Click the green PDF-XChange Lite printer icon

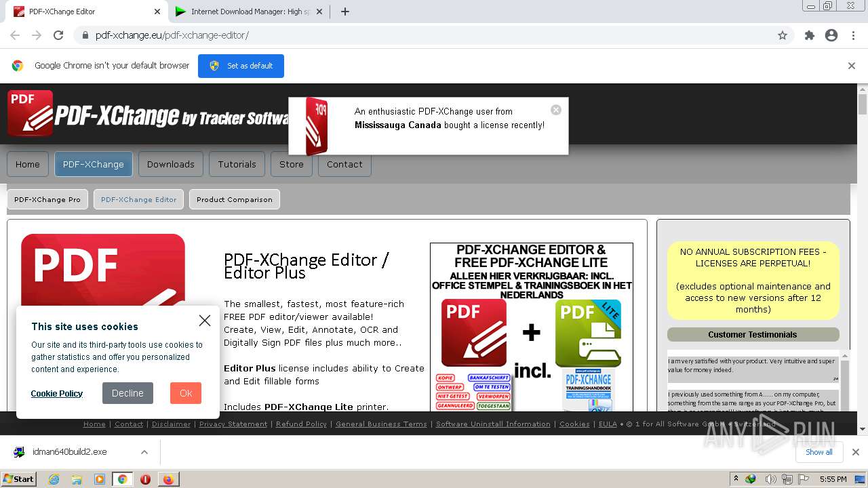click(x=588, y=333)
